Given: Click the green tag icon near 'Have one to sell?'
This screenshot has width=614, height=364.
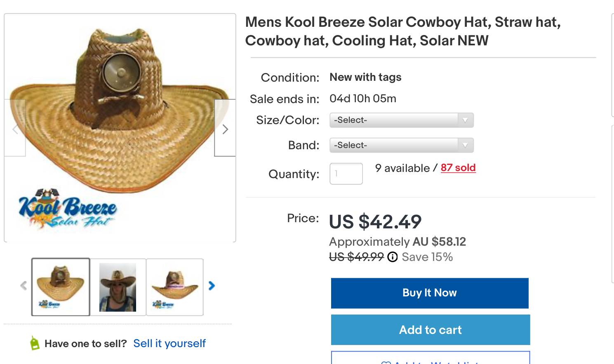Looking at the screenshot, I should tap(35, 343).
